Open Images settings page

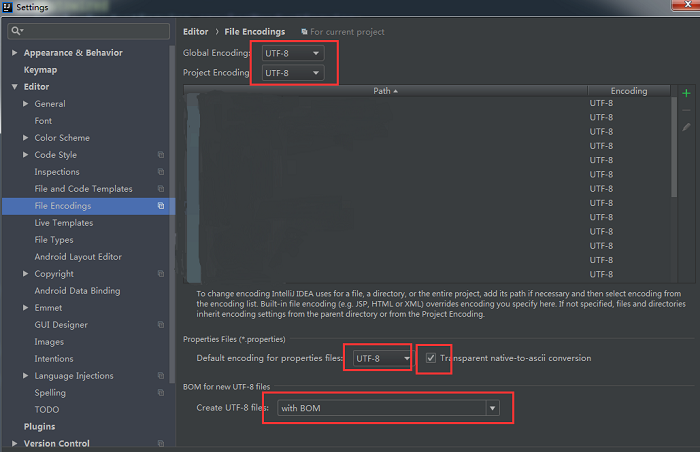tap(49, 341)
